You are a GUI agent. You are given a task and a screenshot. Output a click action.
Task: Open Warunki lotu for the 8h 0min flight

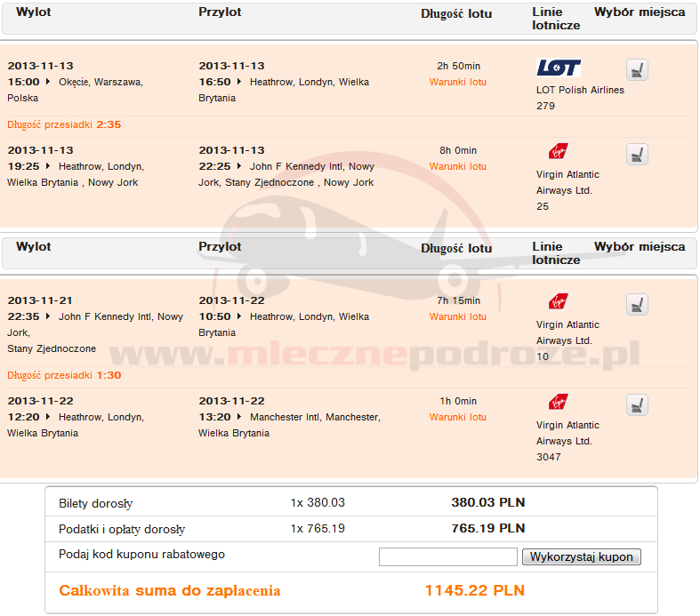pos(457,166)
